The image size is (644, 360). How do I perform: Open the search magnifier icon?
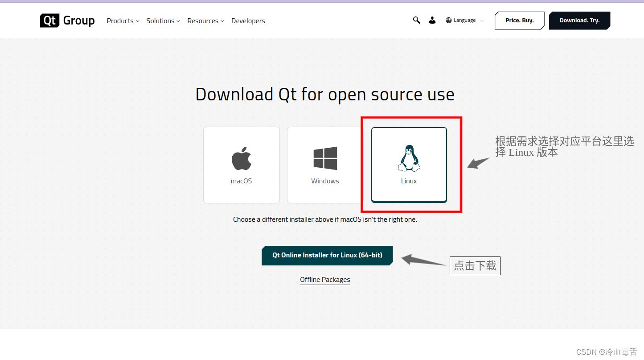[x=417, y=20]
